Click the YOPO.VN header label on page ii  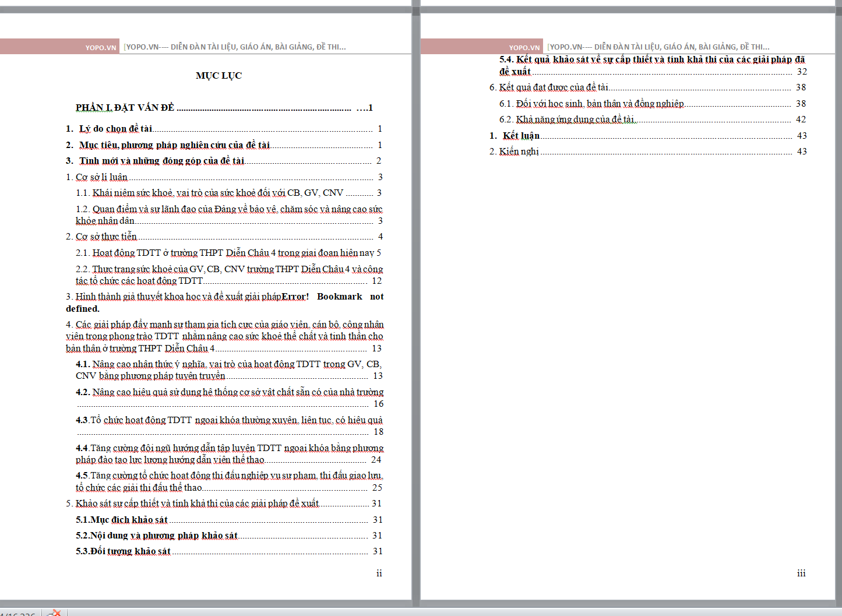coord(101,47)
